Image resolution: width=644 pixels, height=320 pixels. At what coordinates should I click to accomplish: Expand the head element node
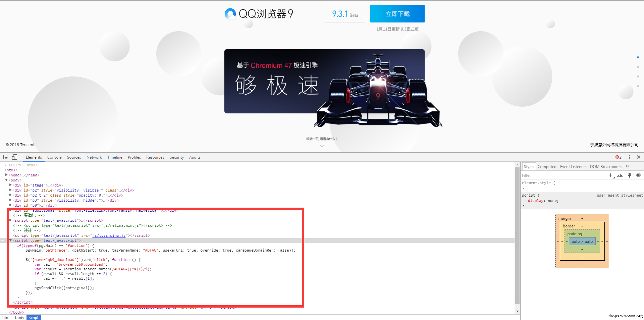(x=6, y=175)
